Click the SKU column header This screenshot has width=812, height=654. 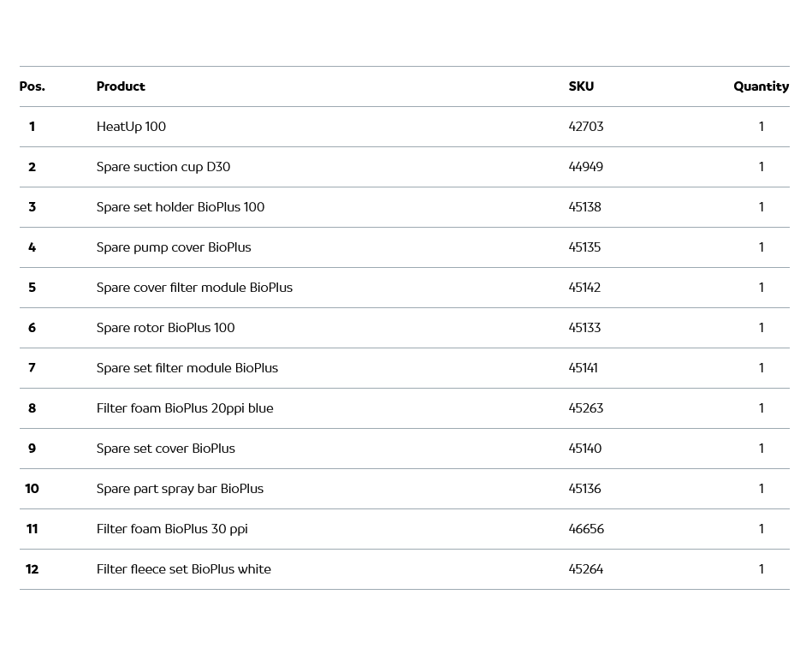click(581, 86)
